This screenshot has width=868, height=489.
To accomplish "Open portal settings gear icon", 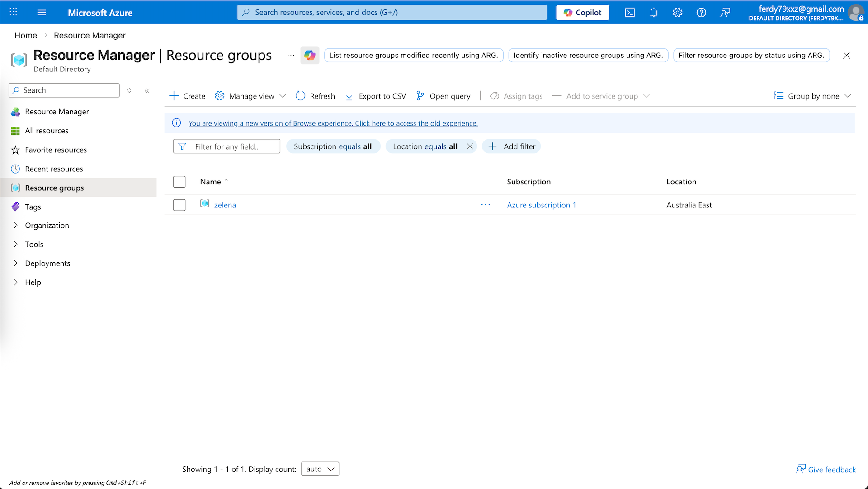I will (677, 13).
